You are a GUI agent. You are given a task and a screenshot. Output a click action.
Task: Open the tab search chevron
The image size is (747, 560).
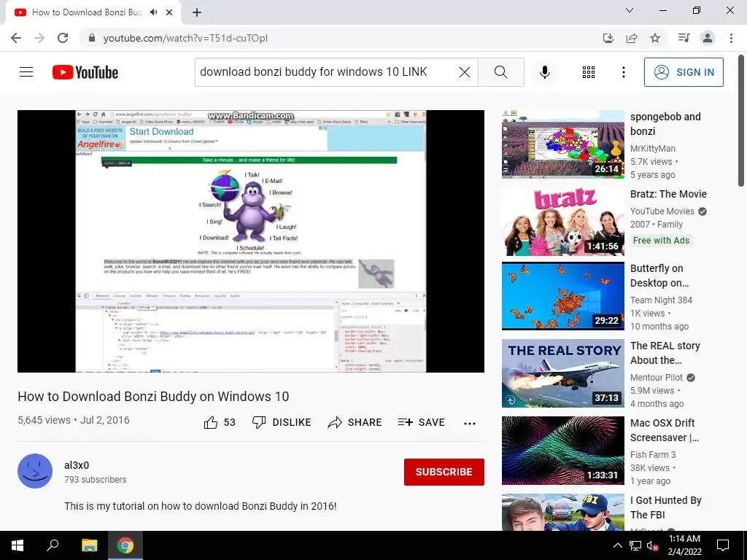pyautogui.click(x=630, y=10)
